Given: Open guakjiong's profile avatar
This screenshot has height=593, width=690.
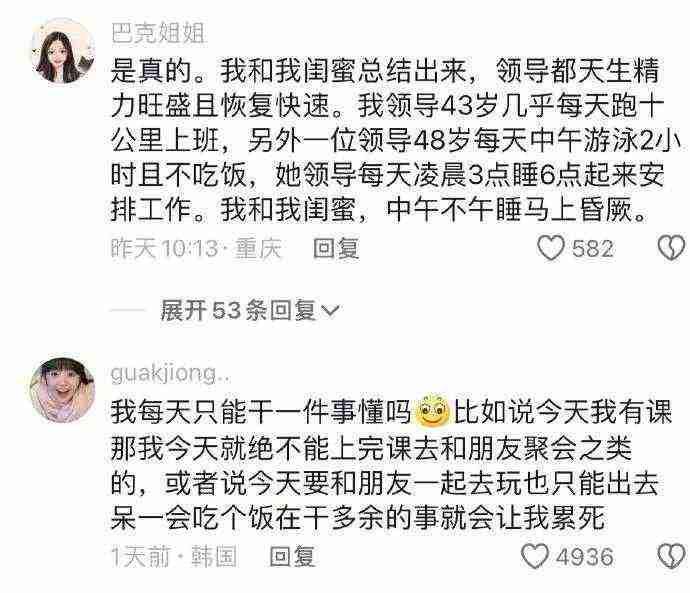Looking at the screenshot, I should 62,390.
